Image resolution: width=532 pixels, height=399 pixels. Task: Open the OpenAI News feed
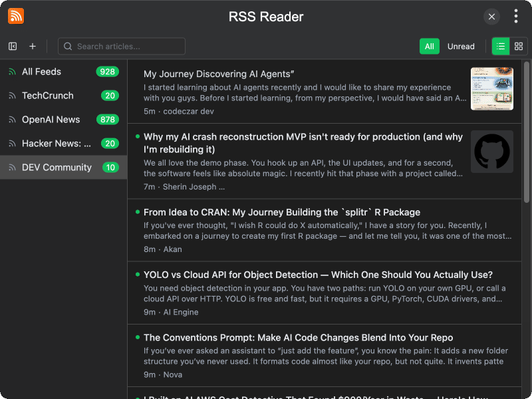pos(51,120)
